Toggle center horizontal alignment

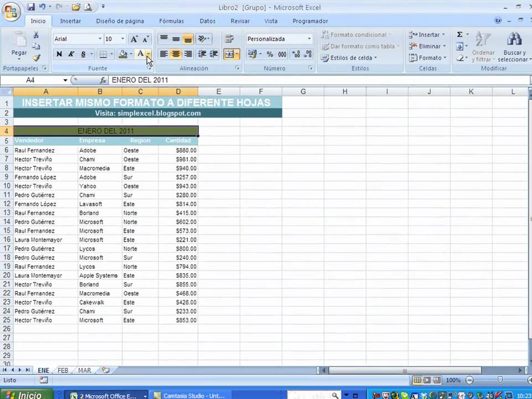tap(176, 54)
